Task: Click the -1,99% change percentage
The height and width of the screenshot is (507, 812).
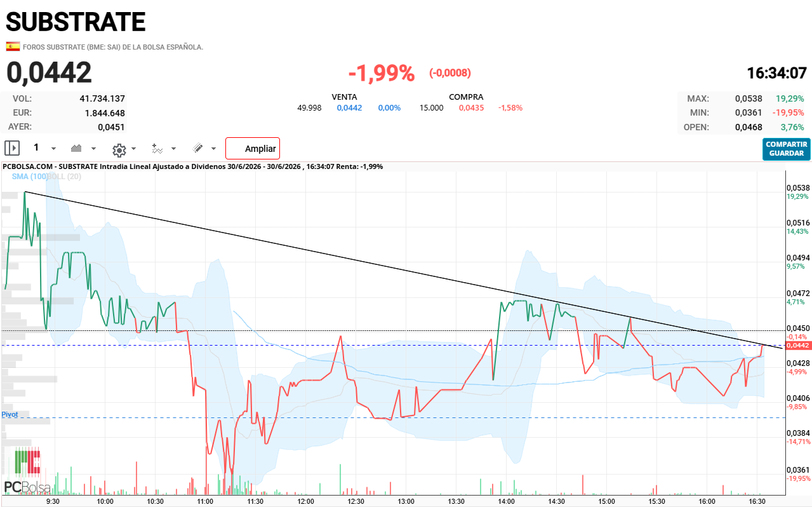Action: pos(381,73)
